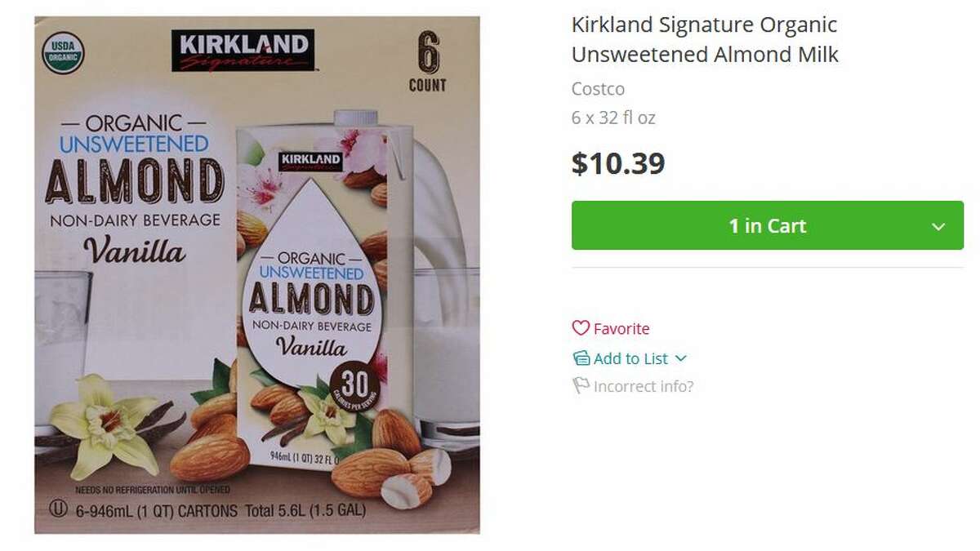Open the Costco retailer link
Screen dimensions: 980x551
pos(597,88)
